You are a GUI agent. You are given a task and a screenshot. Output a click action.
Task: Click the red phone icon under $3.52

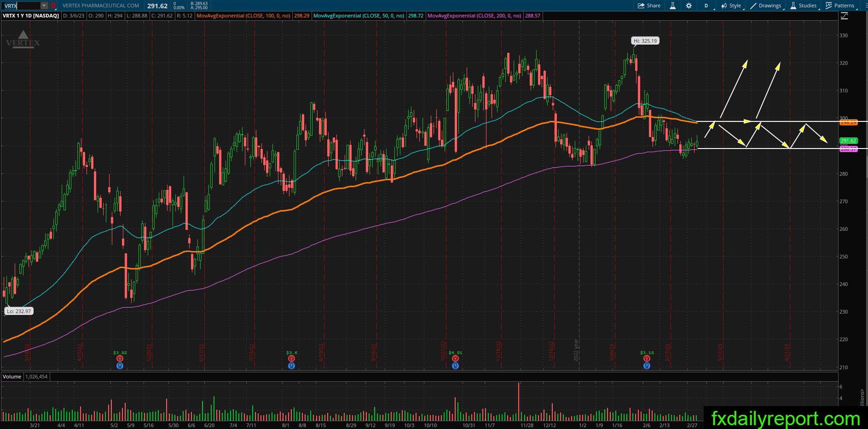point(120,359)
